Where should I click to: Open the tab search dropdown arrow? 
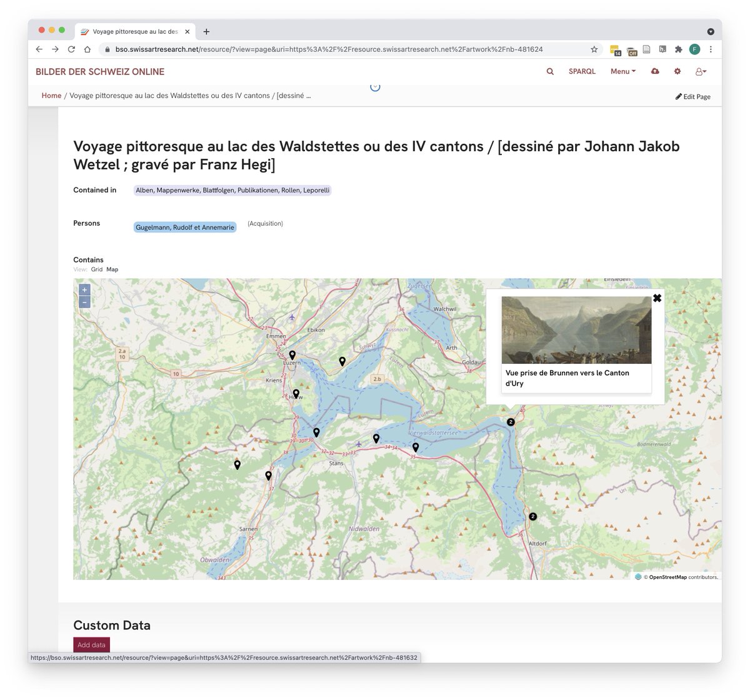pos(711,31)
